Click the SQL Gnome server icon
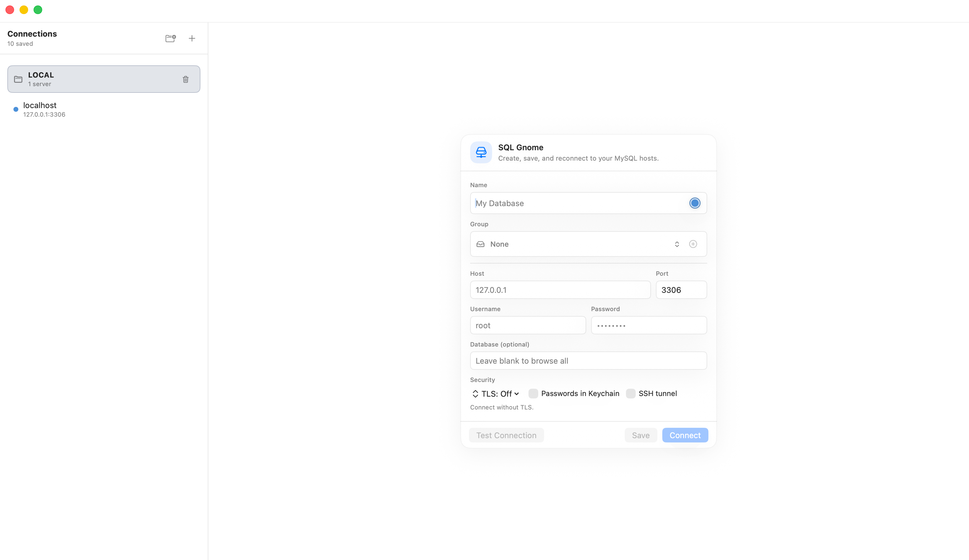Viewport: 969px width, 560px height. pos(481,152)
